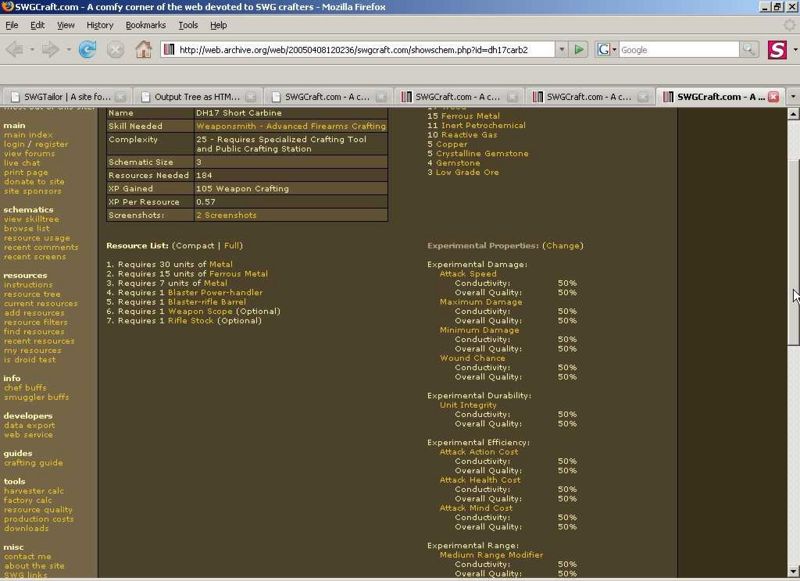Open the Google search engine dropdown

(607, 49)
